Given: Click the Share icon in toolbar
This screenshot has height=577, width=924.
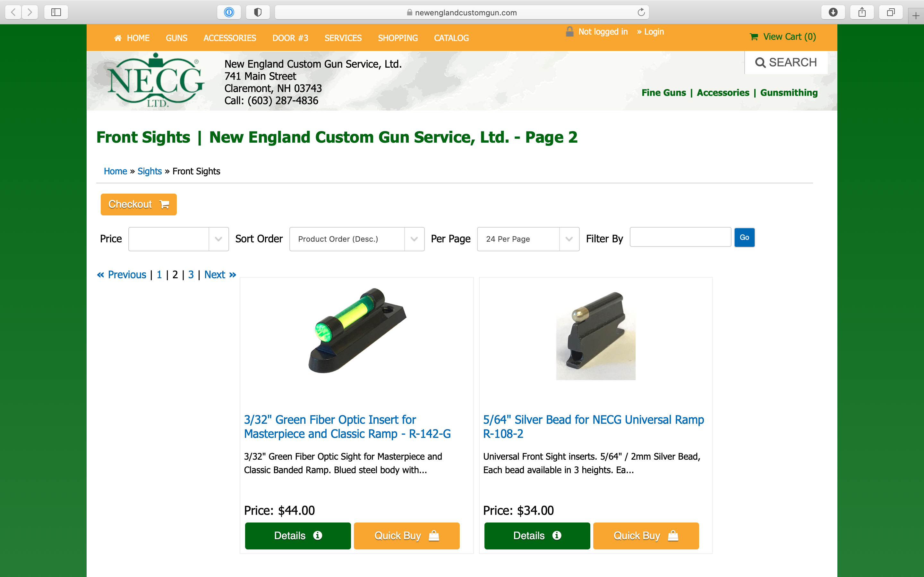Looking at the screenshot, I should [x=862, y=12].
